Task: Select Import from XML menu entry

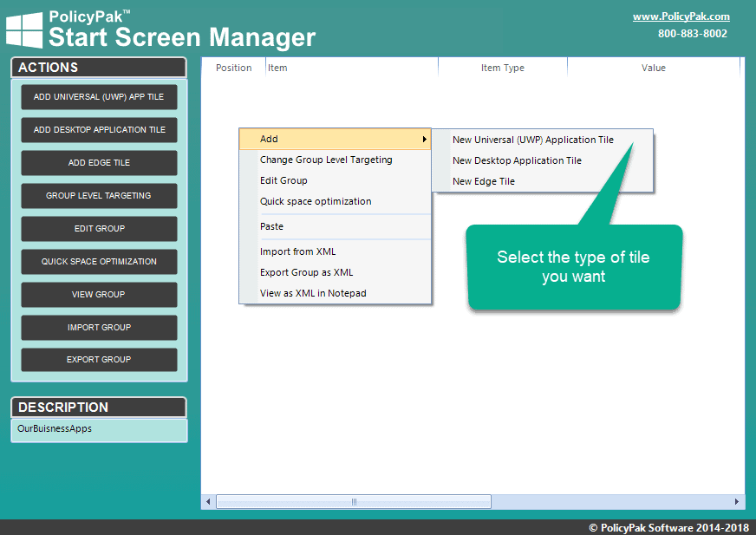Action: coord(335,251)
